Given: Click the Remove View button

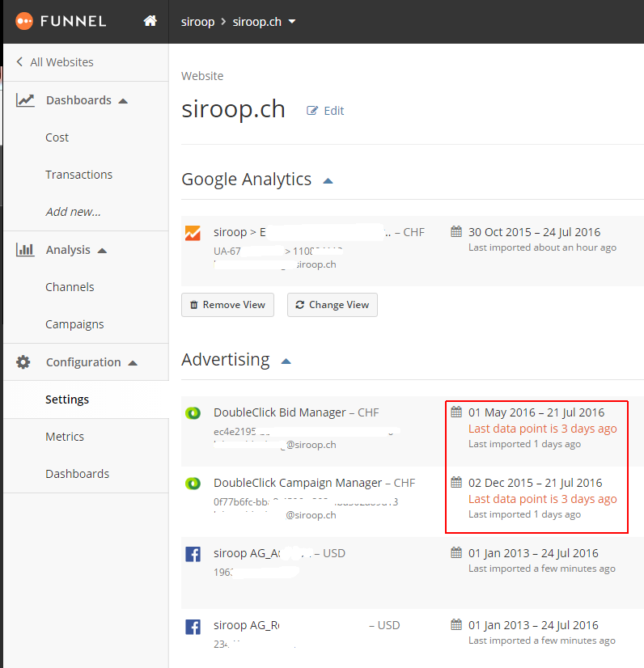Looking at the screenshot, I should pyautogui.click(x=227, y=305).
